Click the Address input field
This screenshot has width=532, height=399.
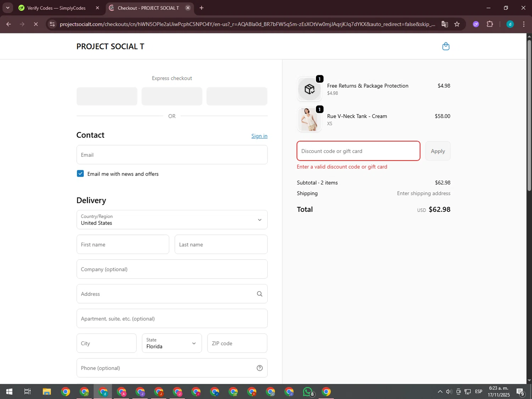click(x=172, y=294)
